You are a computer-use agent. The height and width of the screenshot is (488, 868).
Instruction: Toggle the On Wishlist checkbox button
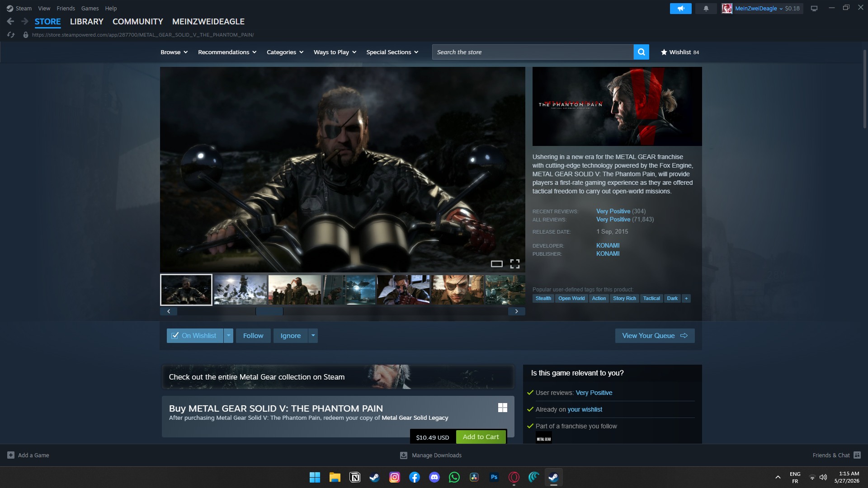coord(194,336)
